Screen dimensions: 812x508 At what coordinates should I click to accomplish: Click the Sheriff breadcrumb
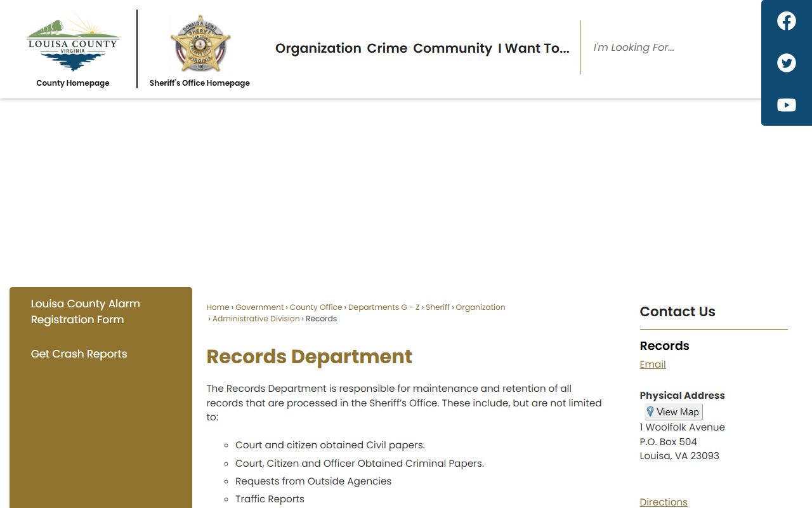point(438,307)
